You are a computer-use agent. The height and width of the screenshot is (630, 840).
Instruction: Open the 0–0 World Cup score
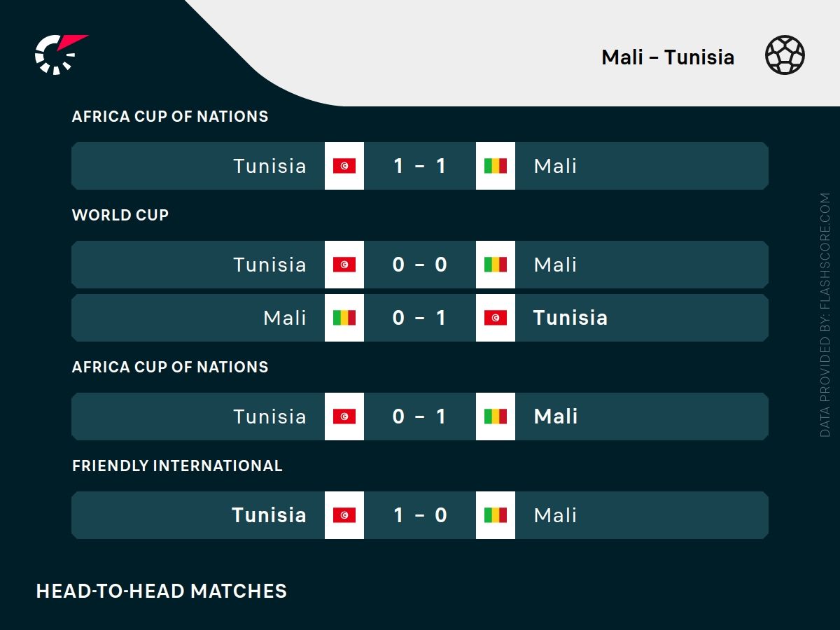click(x=420, y=265)
